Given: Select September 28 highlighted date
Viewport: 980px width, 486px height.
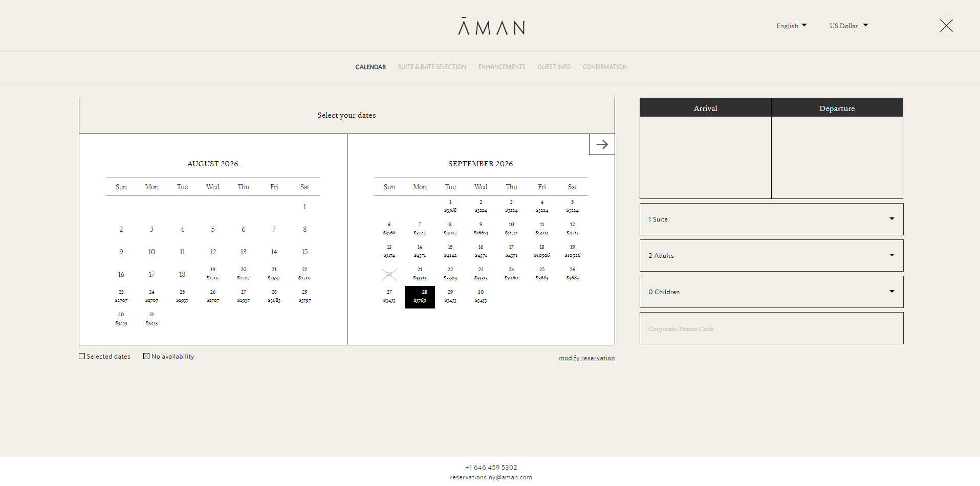Looking at the screenshot, I should (x=420, y=297).
